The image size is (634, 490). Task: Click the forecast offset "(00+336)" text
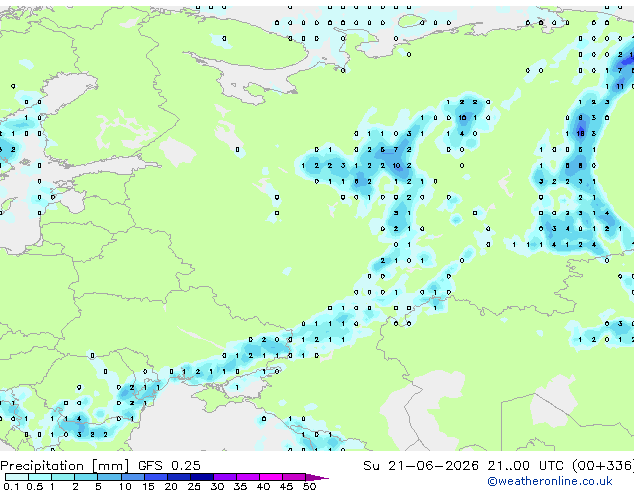pyautogui.click(x=603, y=466)
